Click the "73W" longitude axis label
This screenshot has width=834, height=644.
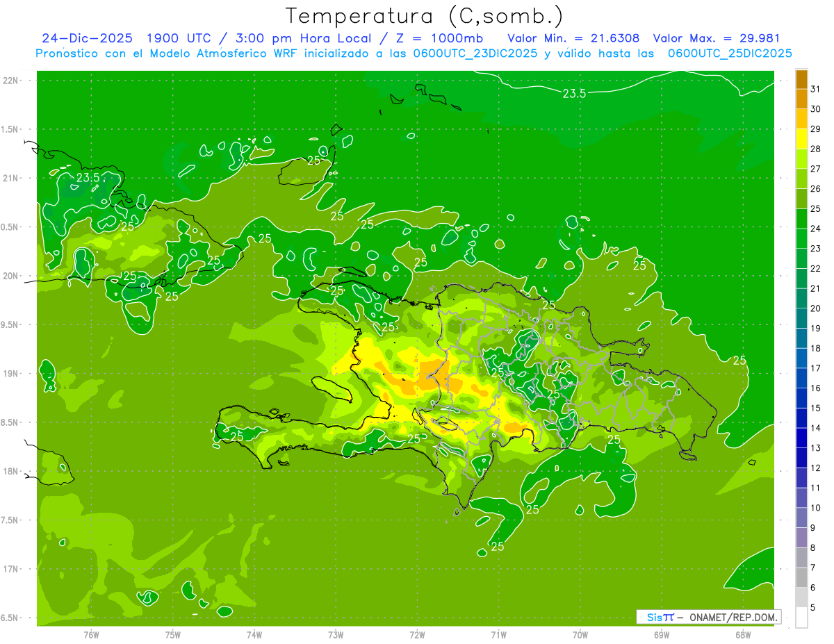336,635
